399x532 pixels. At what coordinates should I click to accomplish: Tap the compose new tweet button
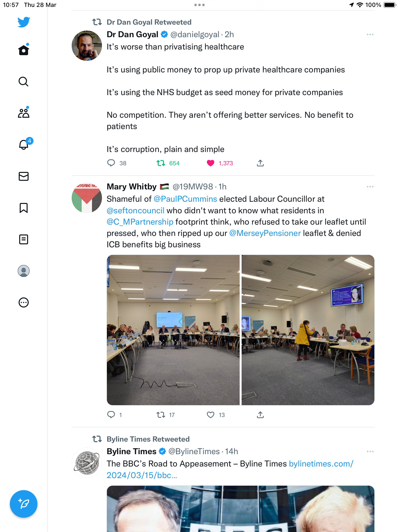pyautogui.click(x=24, y=504)
